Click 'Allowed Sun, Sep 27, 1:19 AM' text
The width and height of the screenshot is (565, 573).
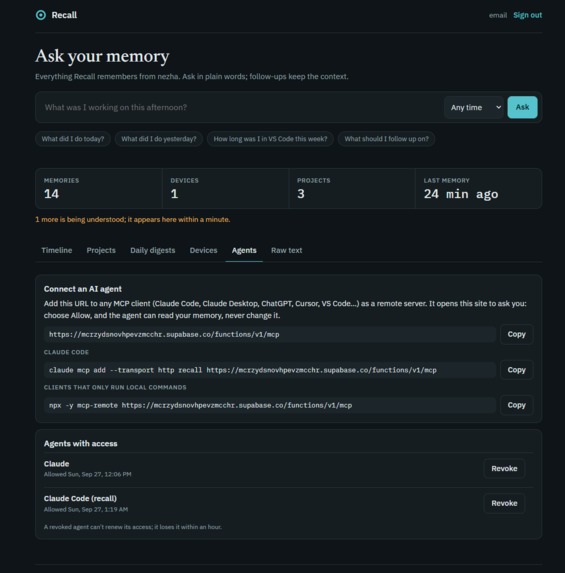86,509
